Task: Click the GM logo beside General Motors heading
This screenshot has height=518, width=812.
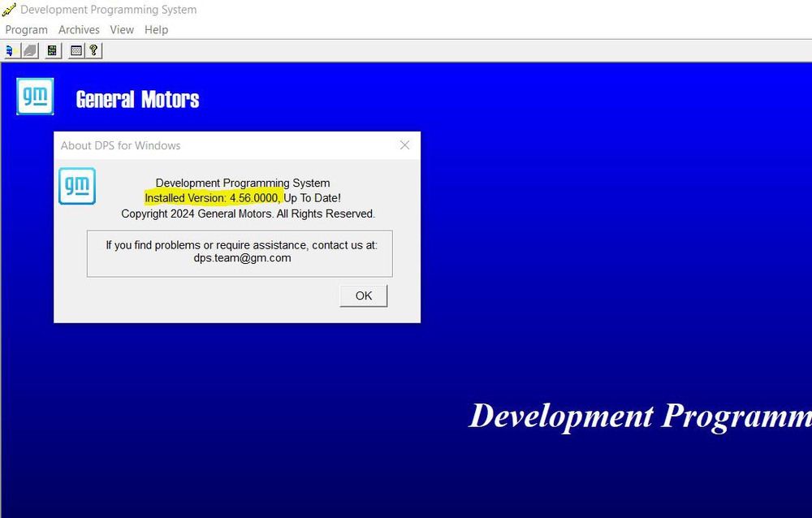Action: pyautogui.click(x=35, y=97)
